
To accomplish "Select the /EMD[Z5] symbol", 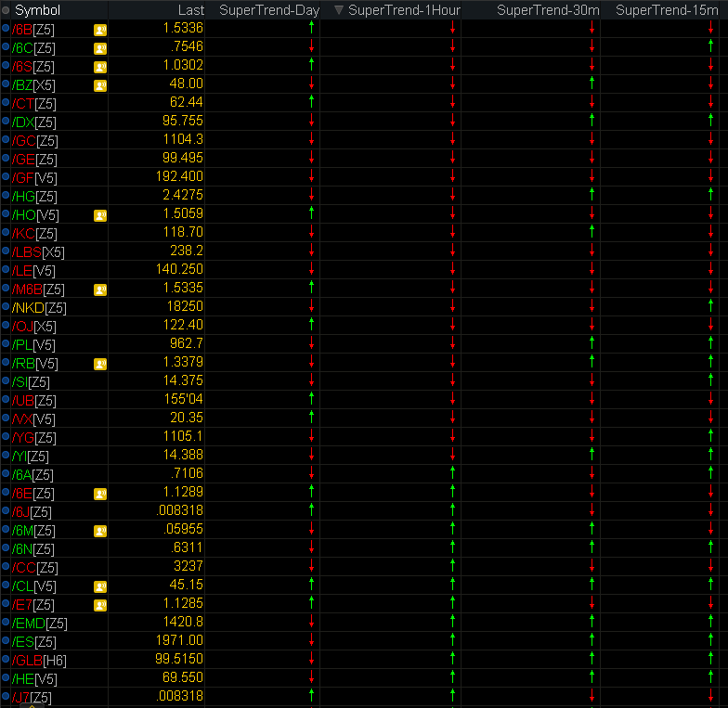I will [x=39, y=624].
